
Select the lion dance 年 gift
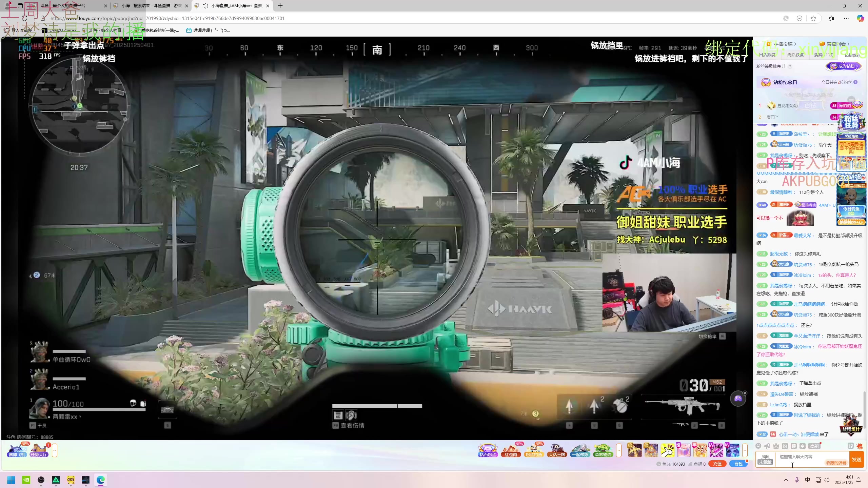(x=700, y=450)
